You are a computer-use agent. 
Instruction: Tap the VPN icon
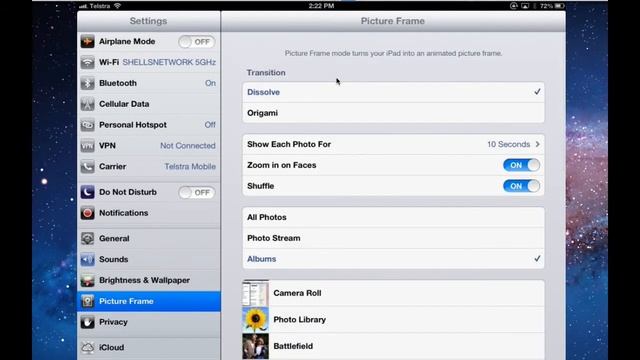tap(87, 146)
